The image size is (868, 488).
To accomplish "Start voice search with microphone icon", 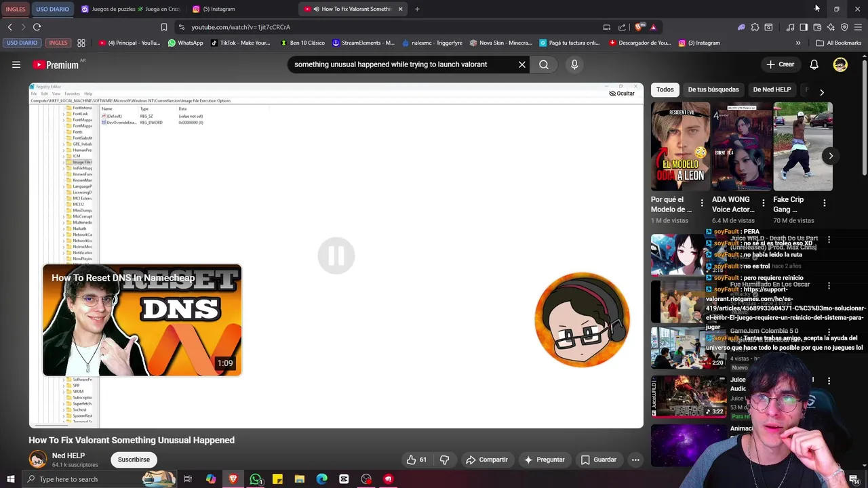I will coord(574,64).
